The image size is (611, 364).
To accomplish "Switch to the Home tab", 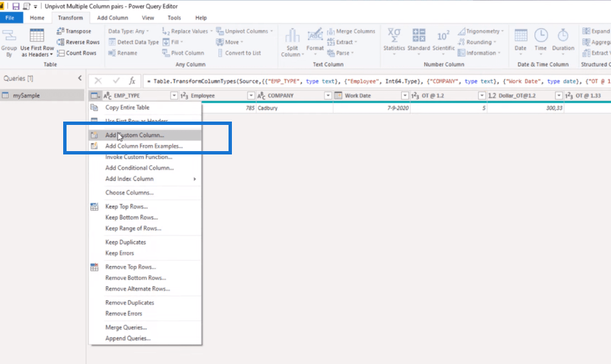I will 37,18.
